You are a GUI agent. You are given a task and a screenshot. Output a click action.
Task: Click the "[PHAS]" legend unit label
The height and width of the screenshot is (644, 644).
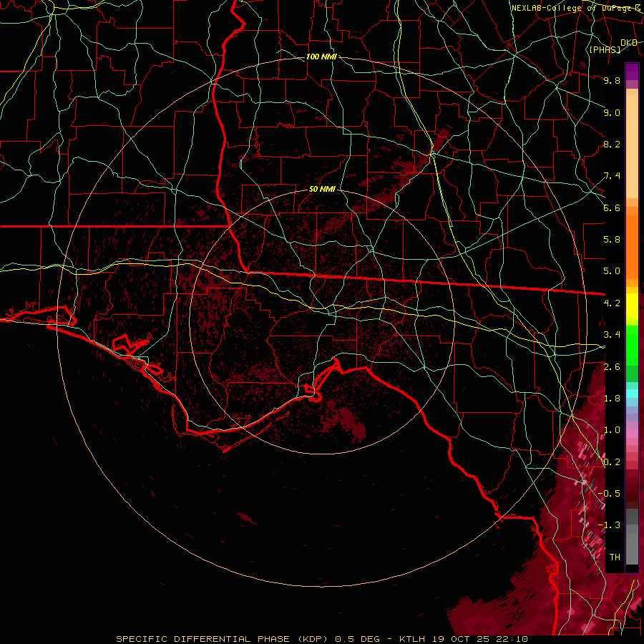(x=605, y=49)
